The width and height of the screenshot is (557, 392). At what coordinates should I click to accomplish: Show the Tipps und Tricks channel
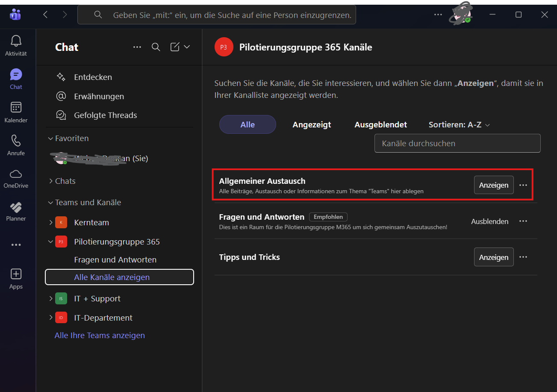point(493,257)
